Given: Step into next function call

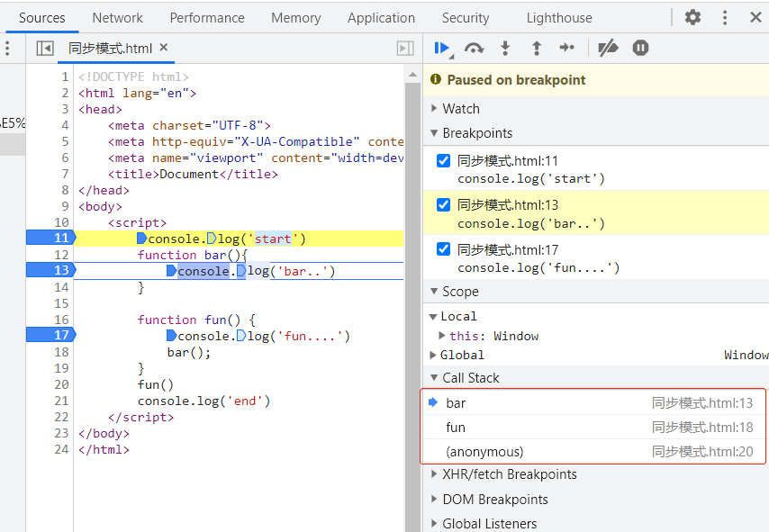Looking at the screenshot, I should tap(505, 48).
